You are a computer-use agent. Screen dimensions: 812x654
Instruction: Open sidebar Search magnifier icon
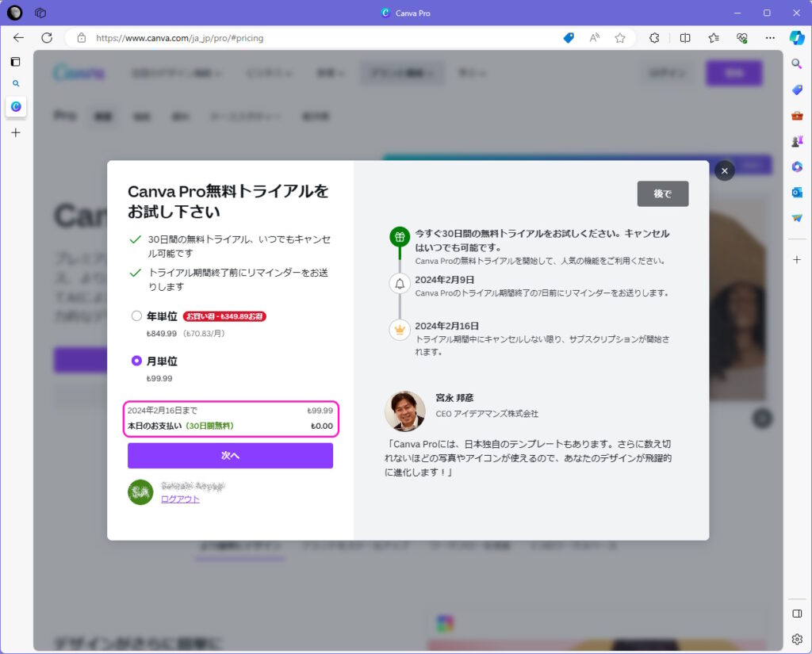(x=797, y=63)
